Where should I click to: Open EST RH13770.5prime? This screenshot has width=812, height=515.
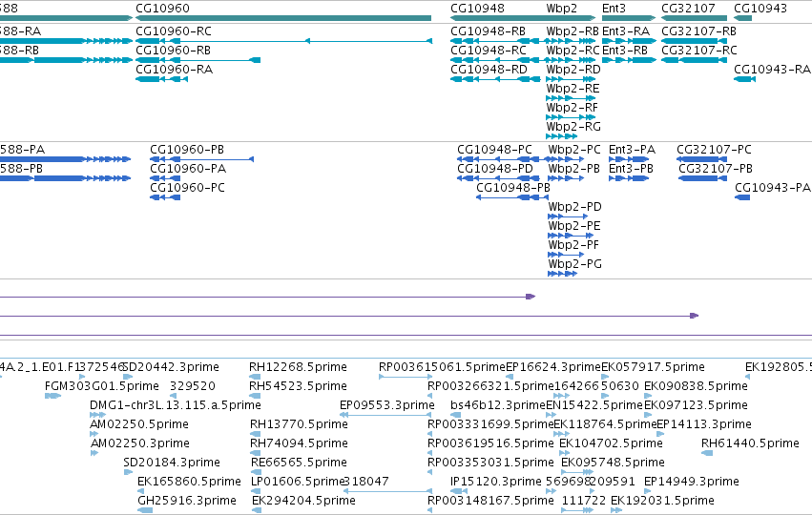[x=299, y=424]
